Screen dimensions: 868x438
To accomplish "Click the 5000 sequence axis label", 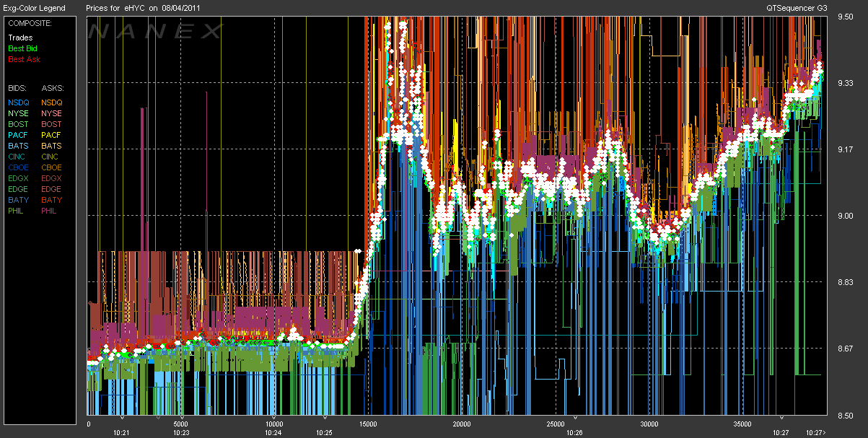I will (x=181, y=424).
